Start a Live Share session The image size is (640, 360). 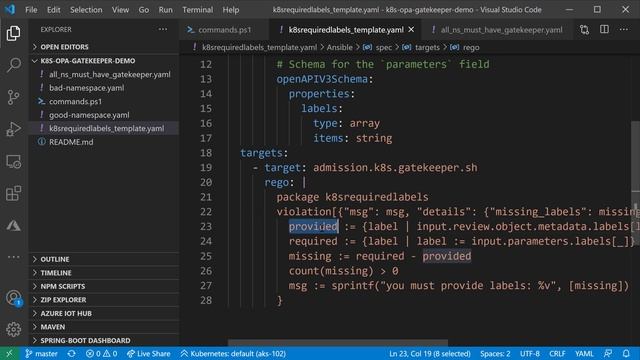[149, 353]
